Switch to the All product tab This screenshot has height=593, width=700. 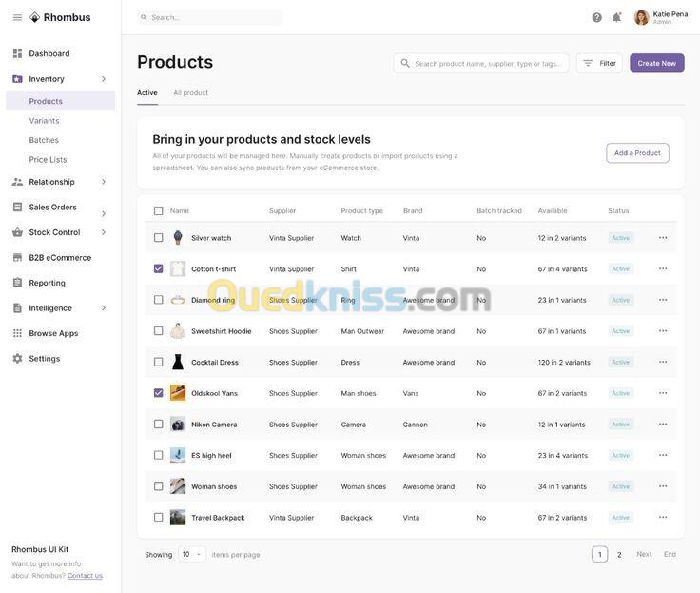[x=190, y=92]
